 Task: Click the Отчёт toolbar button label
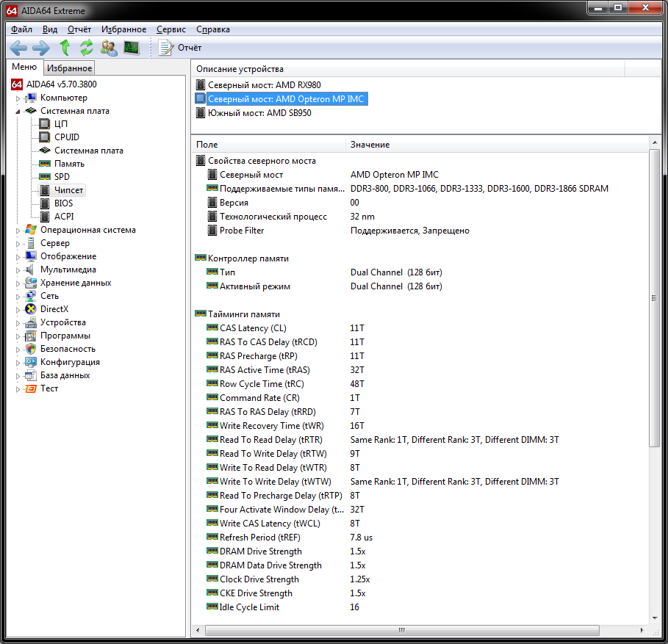(x=190, y=48)
